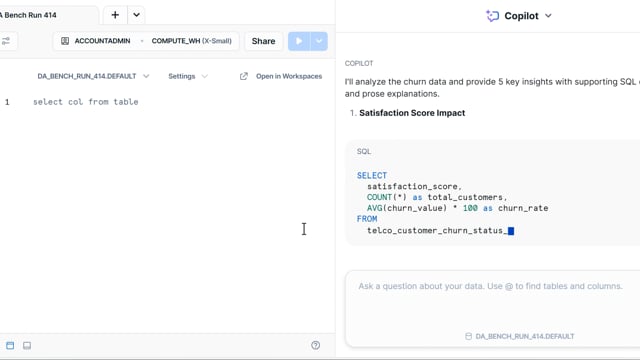
Task: Select the ACCOUNTADMIN role selector
Action: click(x=96, y=41)
